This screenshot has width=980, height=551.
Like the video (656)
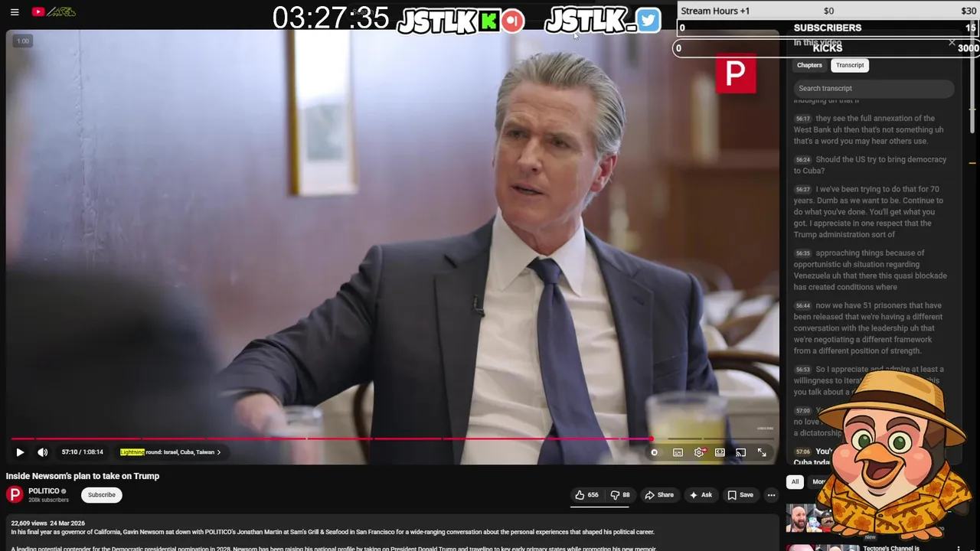click(588, 495)
